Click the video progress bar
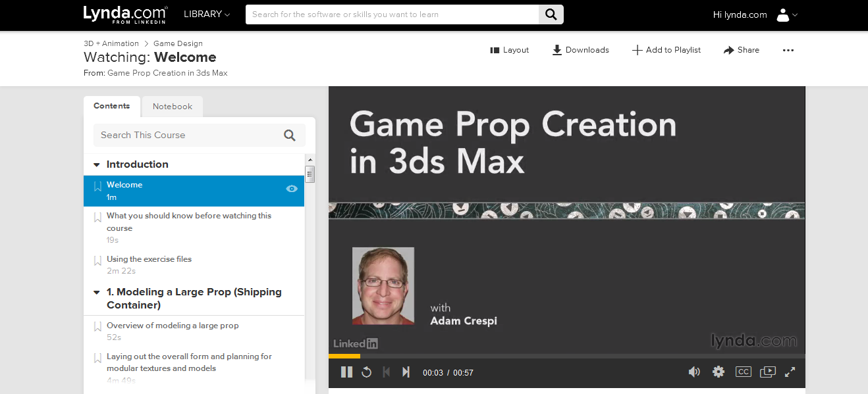This screenshot has height=394, width=868. click(x=566, y=356)
